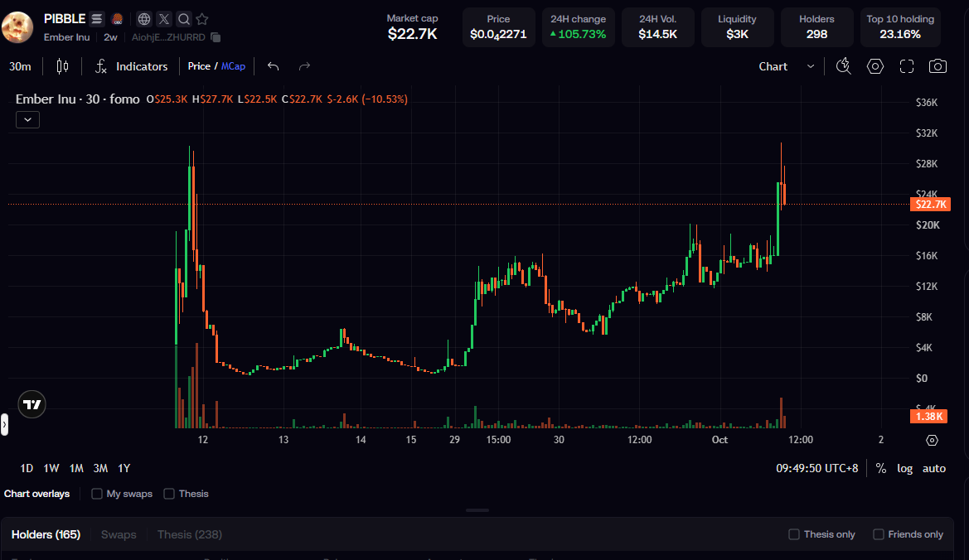Click the $36K price axis label
This screenshot has width=969, height=560.
[927, 103]
